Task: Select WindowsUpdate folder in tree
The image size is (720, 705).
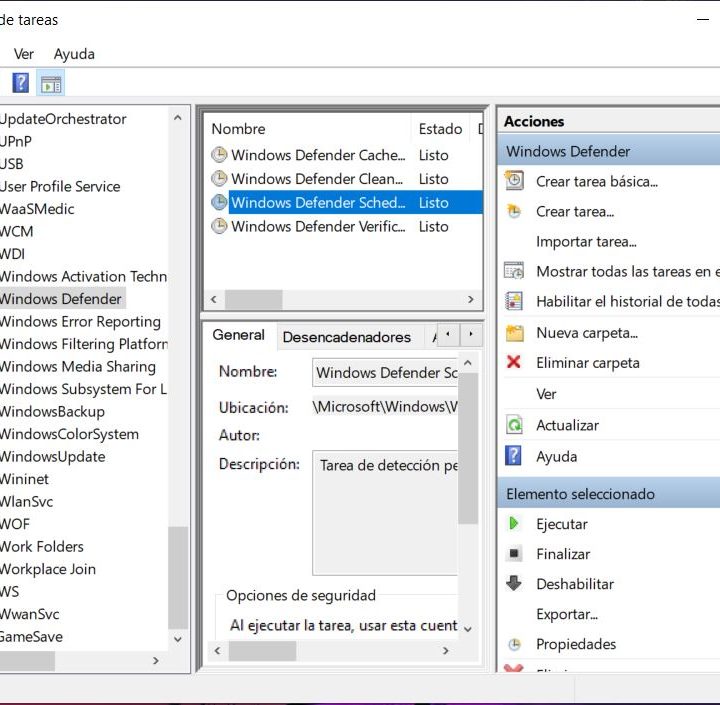Action: tap(53, 457)
